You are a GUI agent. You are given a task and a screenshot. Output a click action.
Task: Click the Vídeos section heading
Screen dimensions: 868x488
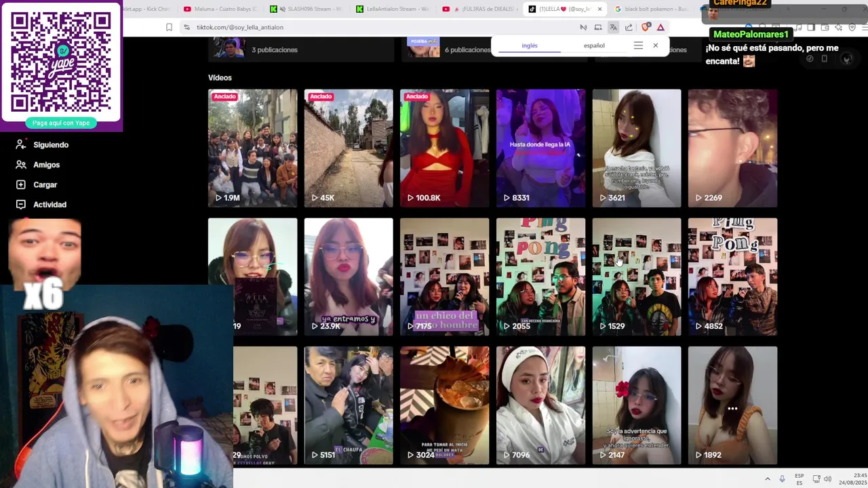(x=220, y=78)
